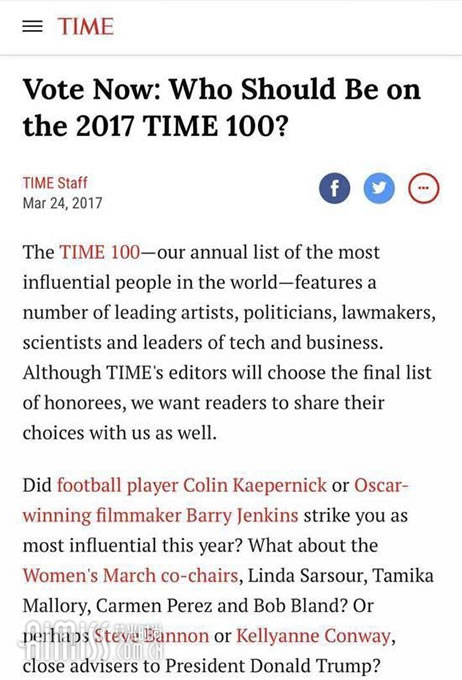Go to homepage via TIME logo
This screenshot has height=680, width=462.
pos(85,26)
